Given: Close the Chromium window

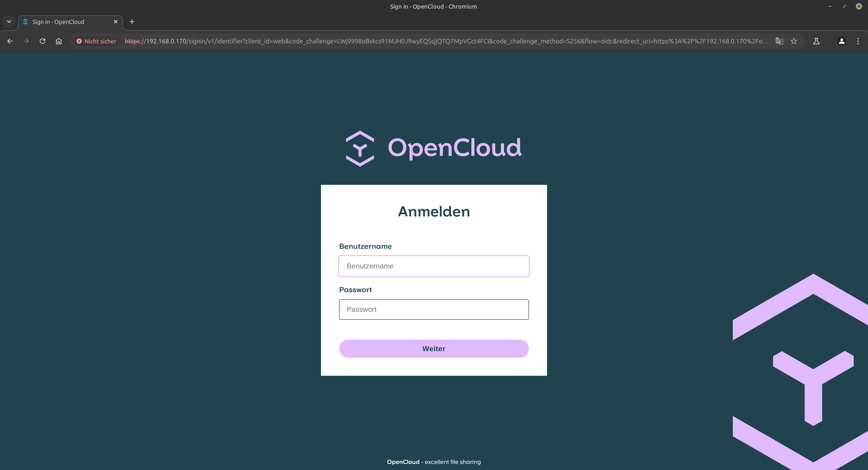Looking at the screenshot, I should pos(859,6).
